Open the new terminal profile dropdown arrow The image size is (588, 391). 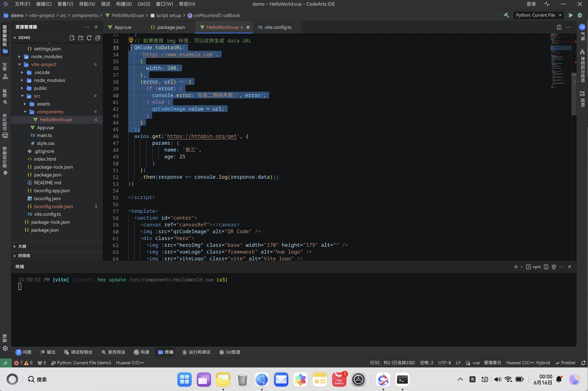[521, 267]
